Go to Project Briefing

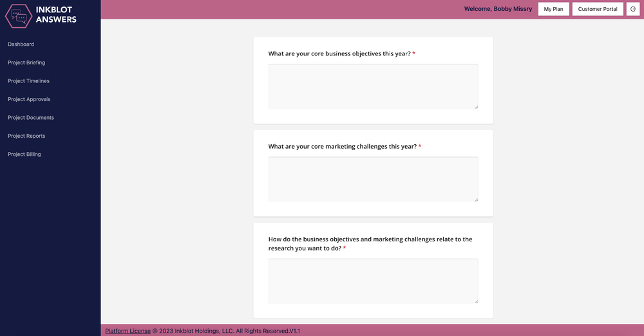pyautogui.click(x=26, y=62)
